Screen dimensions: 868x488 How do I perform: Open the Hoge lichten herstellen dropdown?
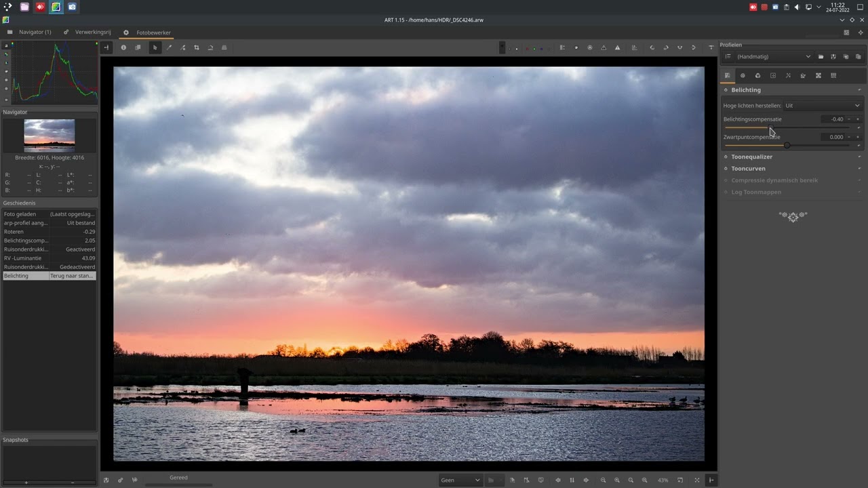click(822, 106)
